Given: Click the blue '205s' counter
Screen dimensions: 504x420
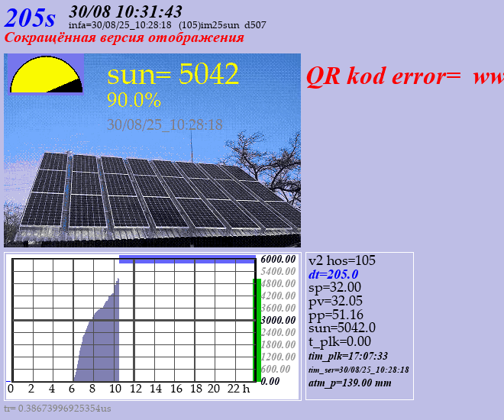Looking at the screenshot, I should coord(30,18).
